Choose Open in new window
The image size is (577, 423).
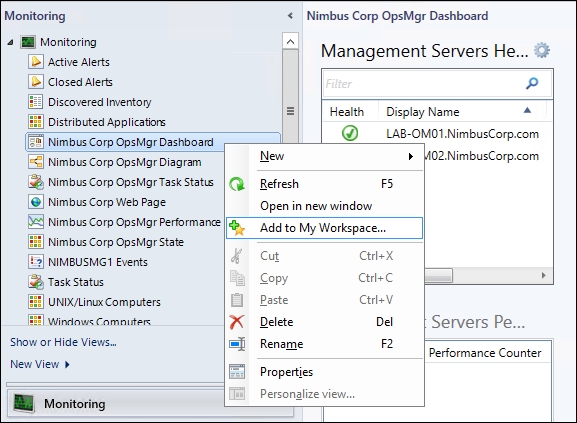coord(325,206)
